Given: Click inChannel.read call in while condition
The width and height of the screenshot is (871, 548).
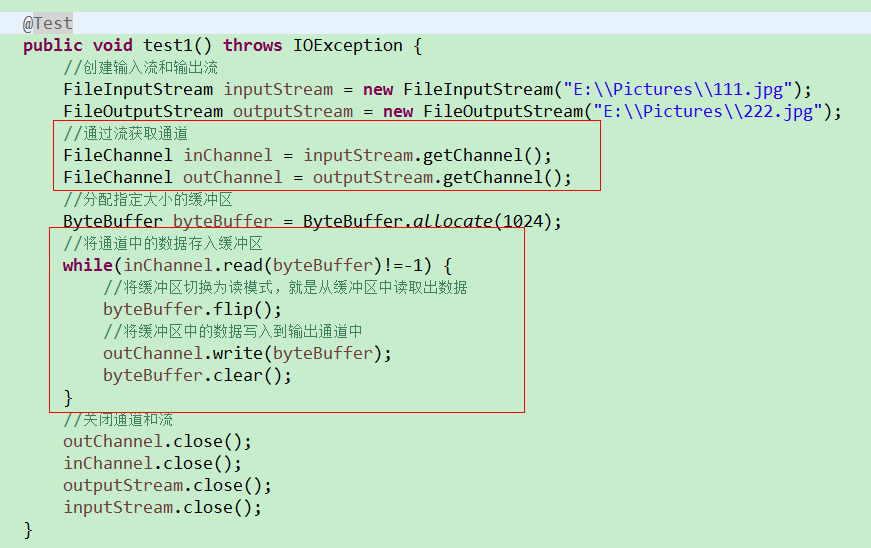Looking at the screenshot, I should [252, 265].
